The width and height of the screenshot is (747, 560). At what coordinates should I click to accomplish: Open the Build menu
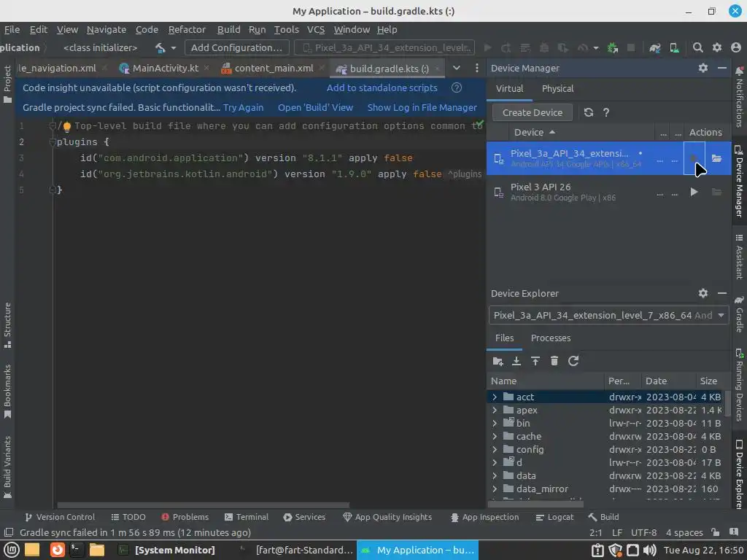pos(228,29)
